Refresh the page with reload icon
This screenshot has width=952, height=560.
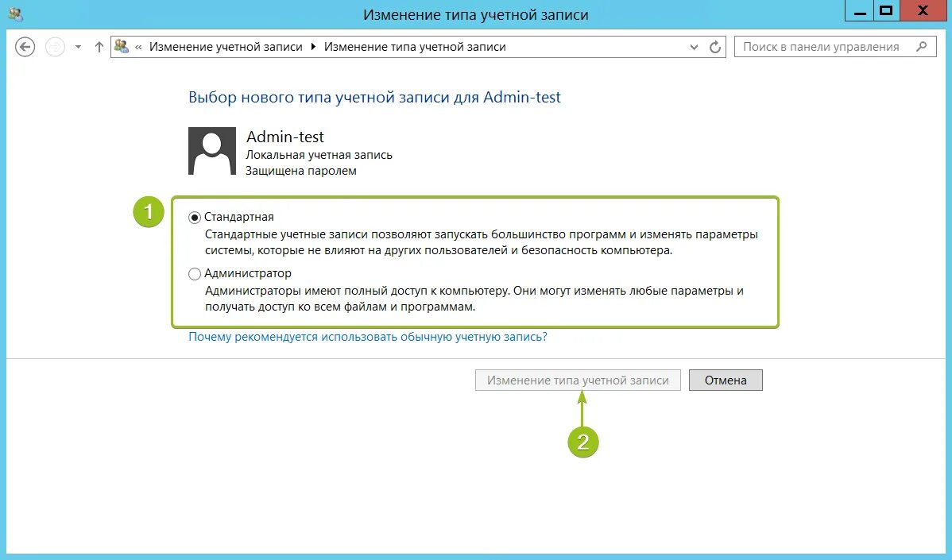tap(715, 47)
